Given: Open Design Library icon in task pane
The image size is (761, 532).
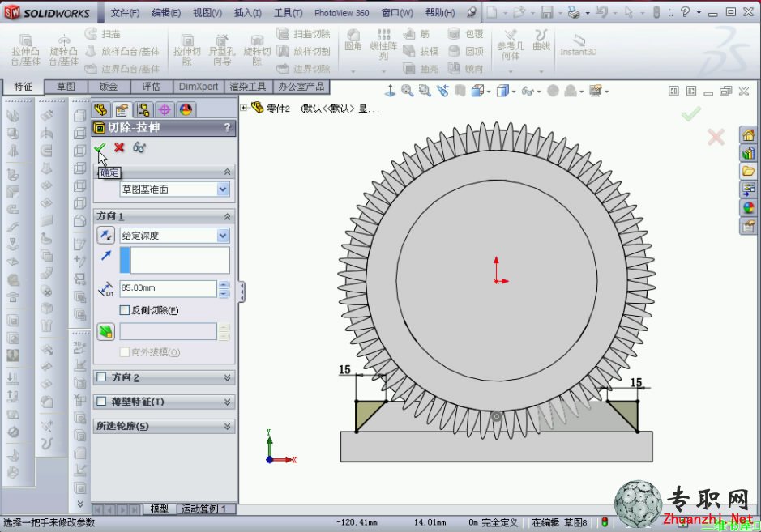Looking at the screenshot, I should click(x=748, y=153).
